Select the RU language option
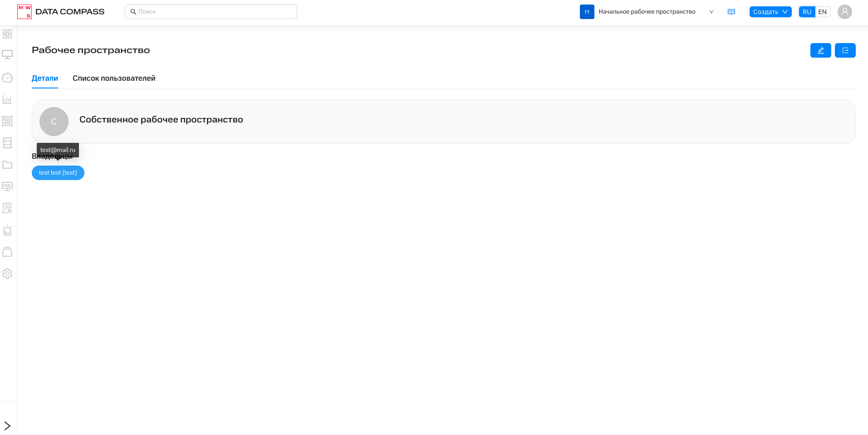 pyautogui.click(x=807, y=12)
